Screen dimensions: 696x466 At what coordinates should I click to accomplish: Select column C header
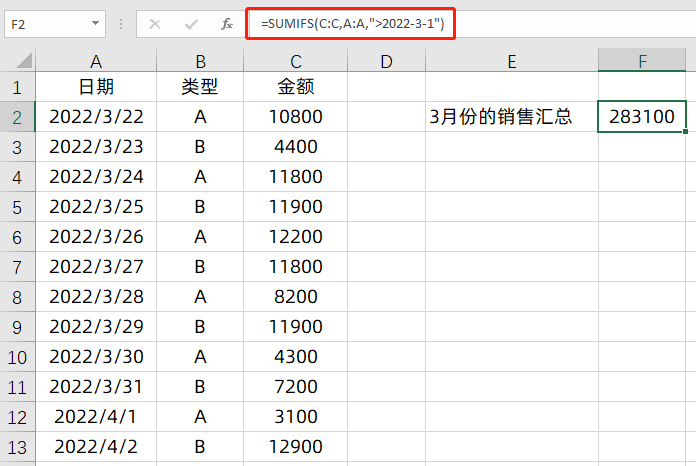296,61
